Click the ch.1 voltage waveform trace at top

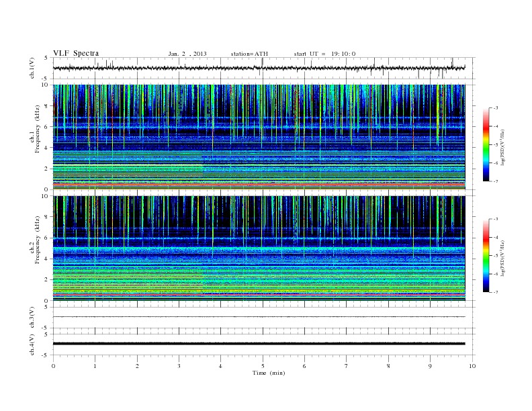[259, 68]
